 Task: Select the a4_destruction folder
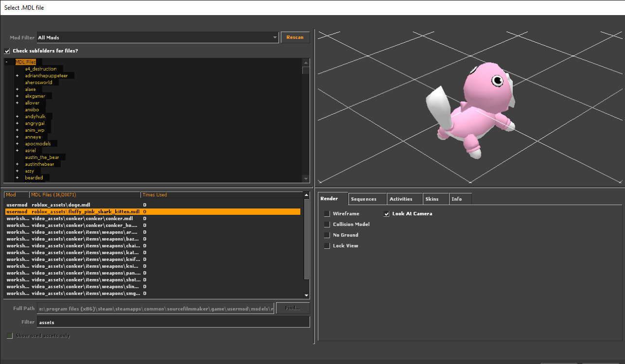pos(41,69)
